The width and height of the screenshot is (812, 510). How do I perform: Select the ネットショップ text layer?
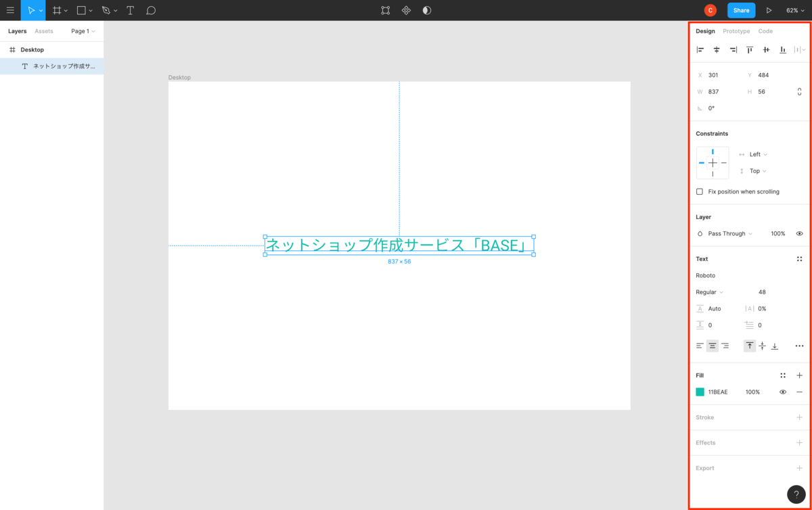point(52,66)
